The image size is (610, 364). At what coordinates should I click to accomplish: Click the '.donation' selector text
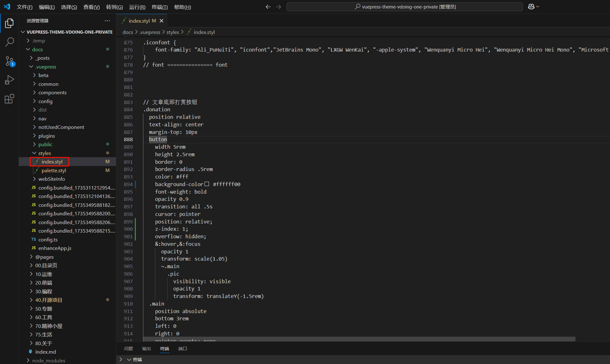[157, 109]
